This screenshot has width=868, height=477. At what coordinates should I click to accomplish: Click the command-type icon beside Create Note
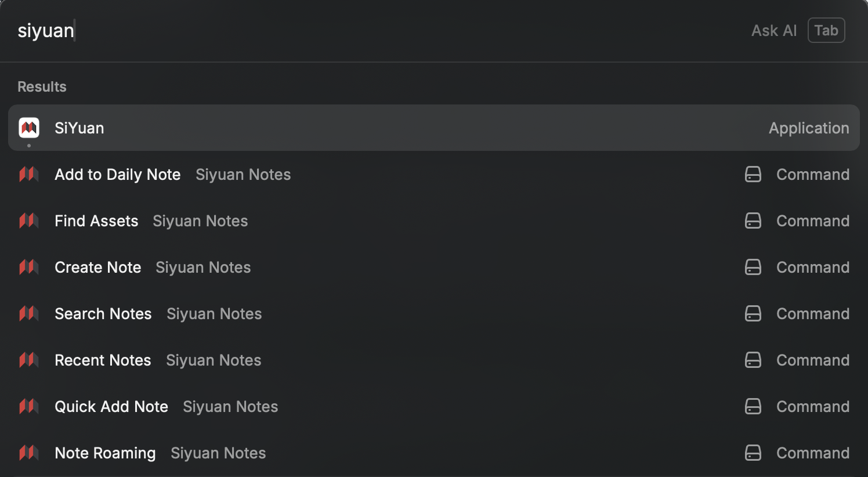click(753, 267)
